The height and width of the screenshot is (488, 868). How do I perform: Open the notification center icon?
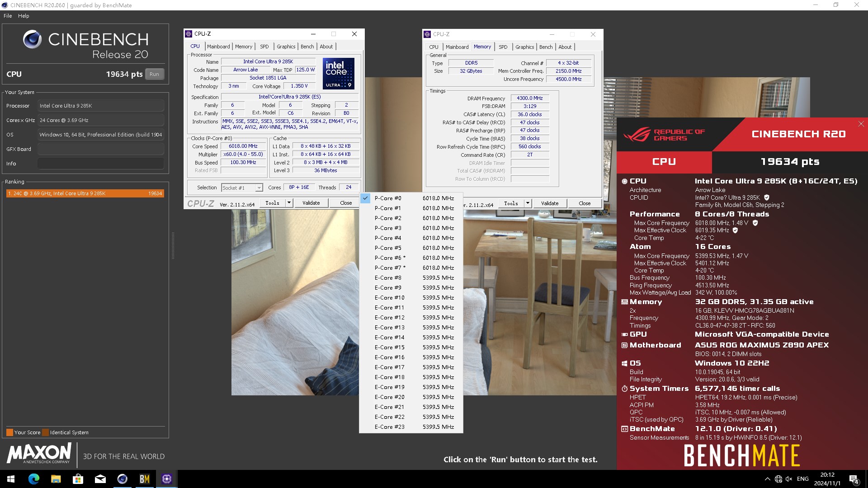[x=854, y=479]
